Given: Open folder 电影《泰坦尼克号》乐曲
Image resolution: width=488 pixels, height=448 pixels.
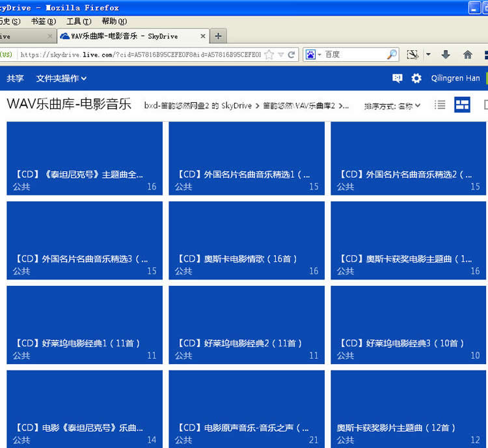Looking at the screenshot, I should [x=85, y=409].
